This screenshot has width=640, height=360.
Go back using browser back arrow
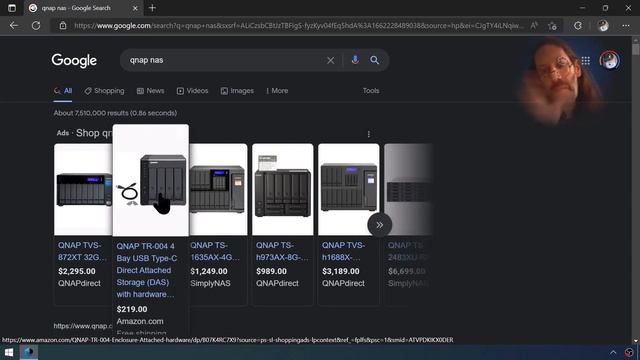pos(14,26)
